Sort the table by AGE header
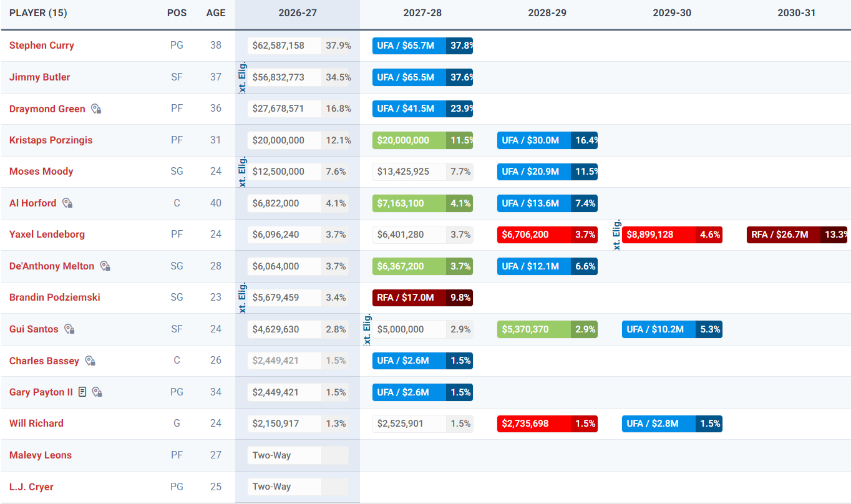This screenshot has width=851, height=504. pos(216,13)
